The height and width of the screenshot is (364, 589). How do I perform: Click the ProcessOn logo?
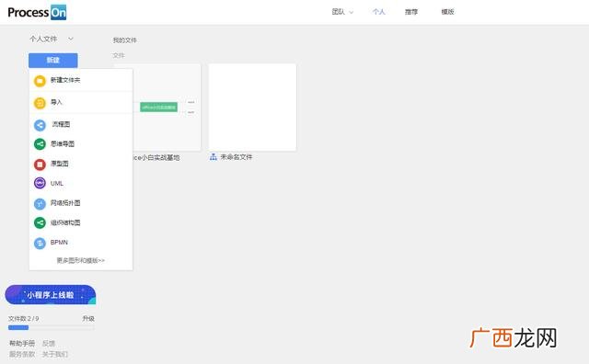[x=37, y=12]
